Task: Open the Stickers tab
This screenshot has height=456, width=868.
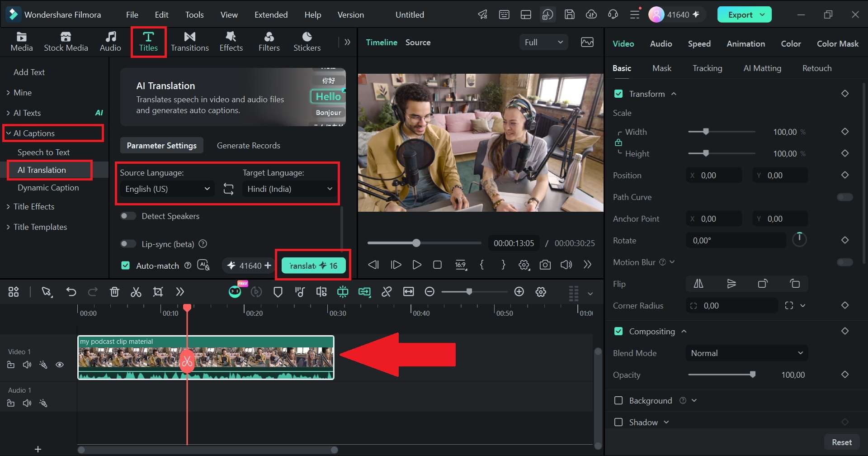Action: click(x=307, y=42)
